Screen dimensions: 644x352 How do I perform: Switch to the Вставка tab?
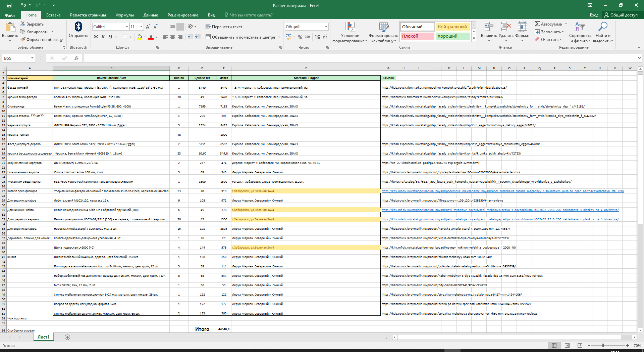(x=53, y=15)
